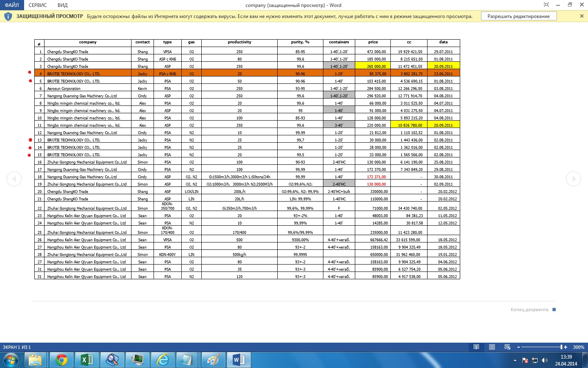Switch to Print Layout view icon
The width and height of the screenshot is (588, 368).
tap(492, 347)
